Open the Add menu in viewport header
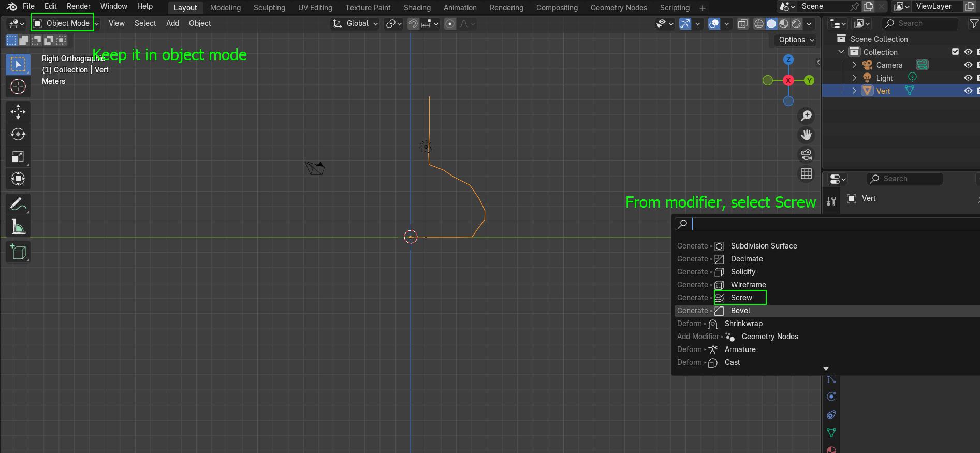This screenshot has height=453, width=980. 172,23
